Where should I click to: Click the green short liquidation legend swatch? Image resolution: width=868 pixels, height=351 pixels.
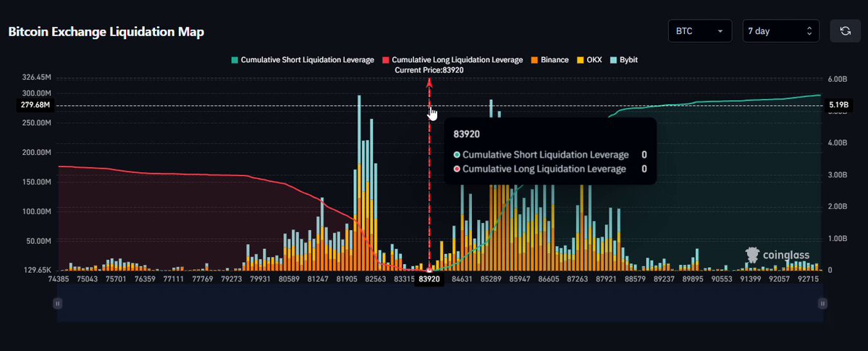(x=235, y=60)
